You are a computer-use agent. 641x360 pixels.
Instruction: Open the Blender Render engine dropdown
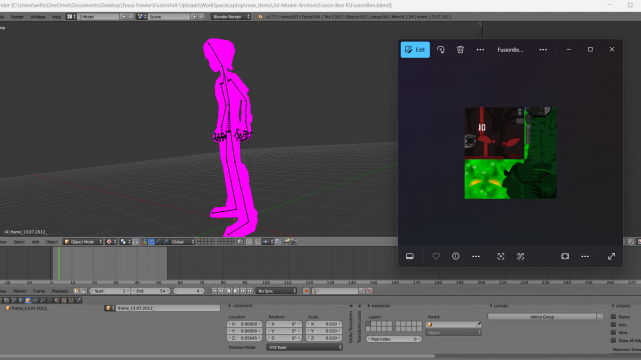pyautogui.click(x=231, y=17)
